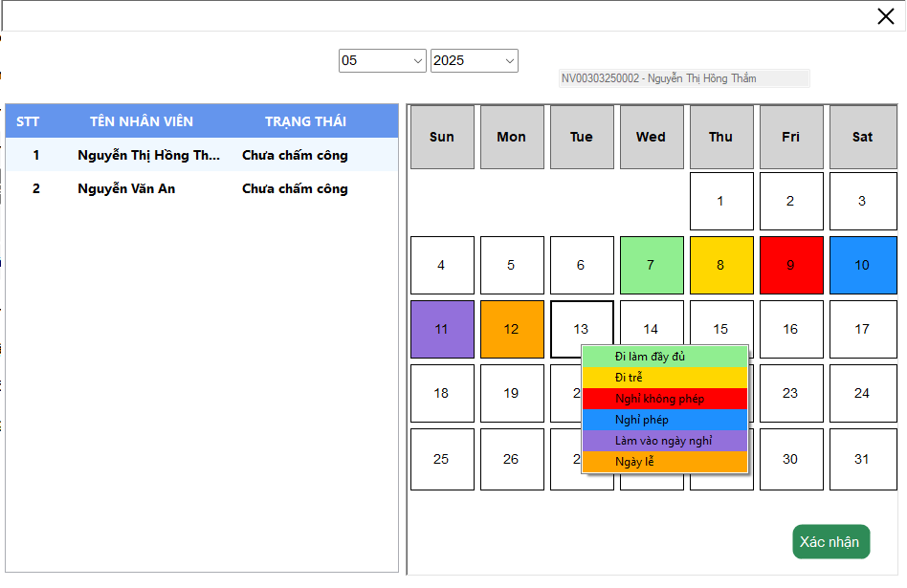Open the month dropdown showing 05
This screenshot has width=907, height=588.
(383, 60)
